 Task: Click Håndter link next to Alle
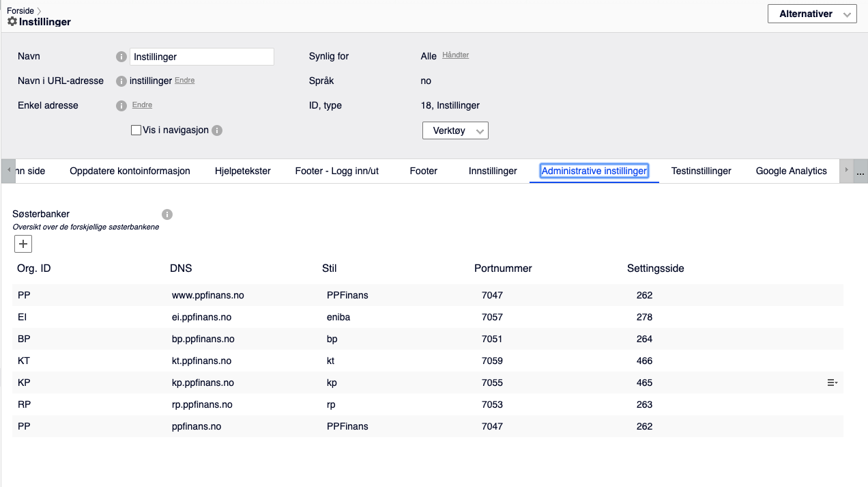click(x=455, y=55)
